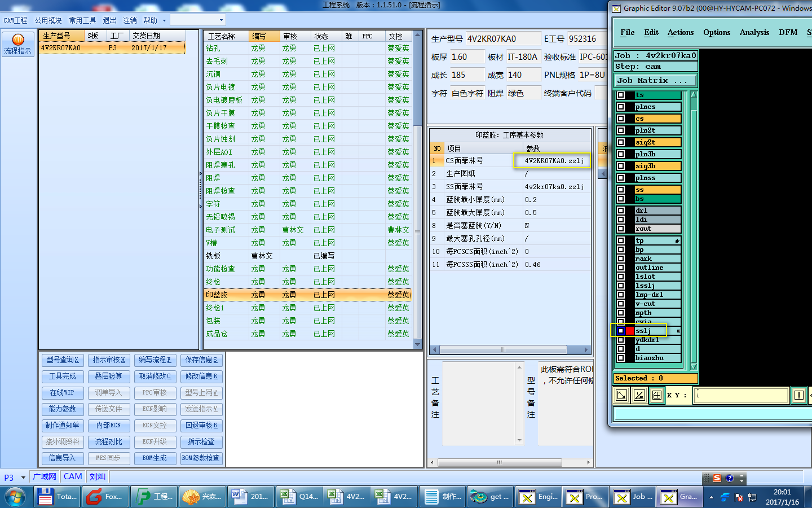Toggle display of the cs layer
The image size is (812, 508).
[621, 119]
